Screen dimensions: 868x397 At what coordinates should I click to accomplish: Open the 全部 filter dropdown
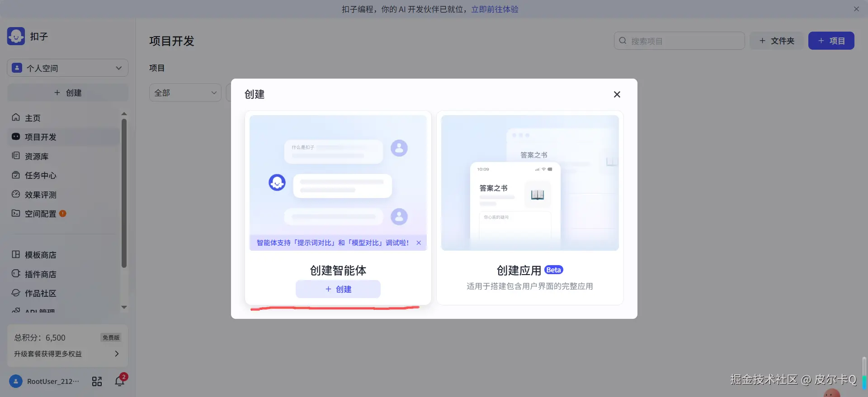pyautogui.click(x=185, y=93)
